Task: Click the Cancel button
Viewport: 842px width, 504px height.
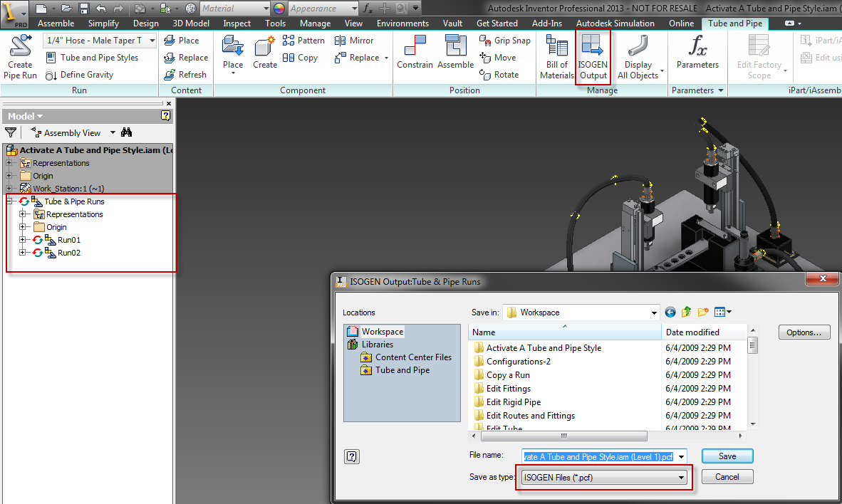Action: click(x=727, y=477)
